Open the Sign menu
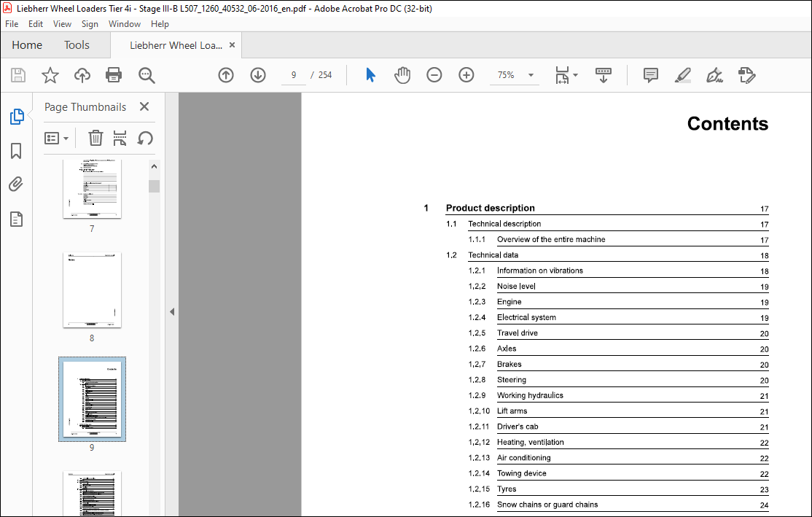The image size is (812, 517). click(90, 24)
